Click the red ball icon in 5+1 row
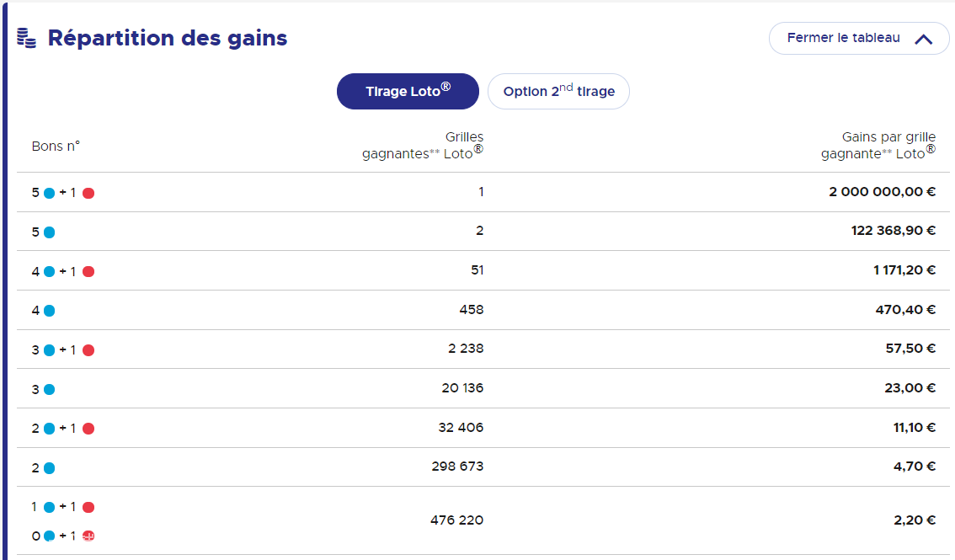 (x=88, y=193)
